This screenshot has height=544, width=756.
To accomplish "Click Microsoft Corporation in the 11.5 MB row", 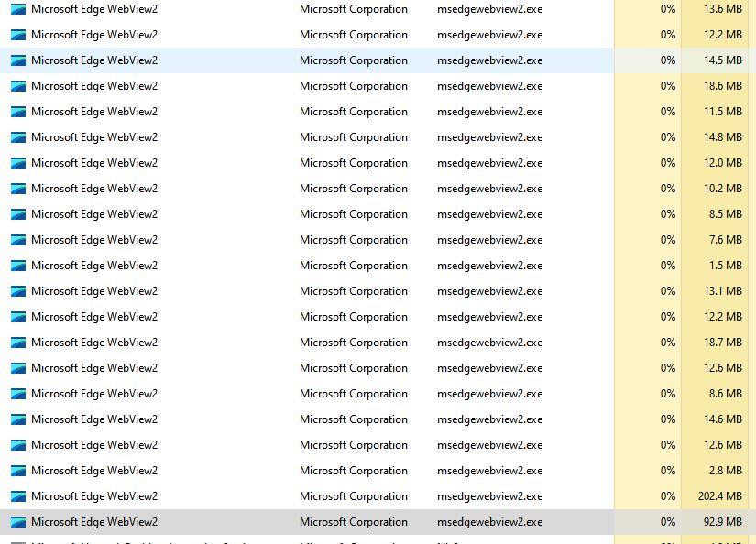I will pos(354,112).
